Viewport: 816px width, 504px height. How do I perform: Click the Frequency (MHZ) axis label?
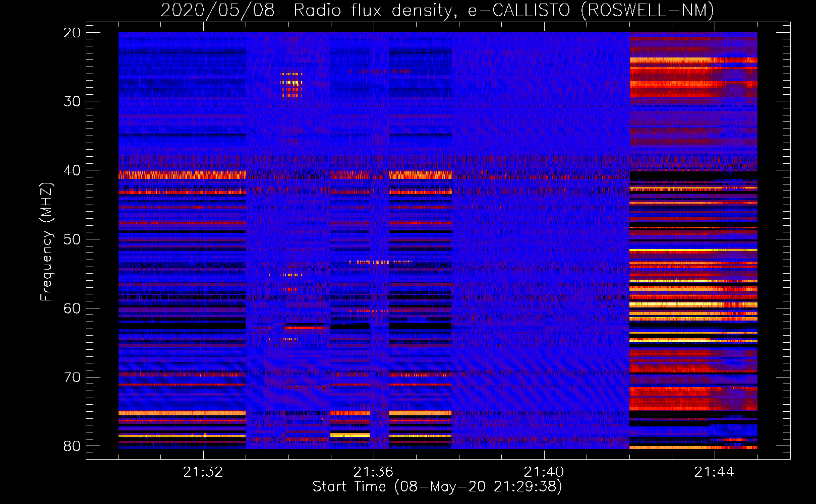[x=46, y=241]
